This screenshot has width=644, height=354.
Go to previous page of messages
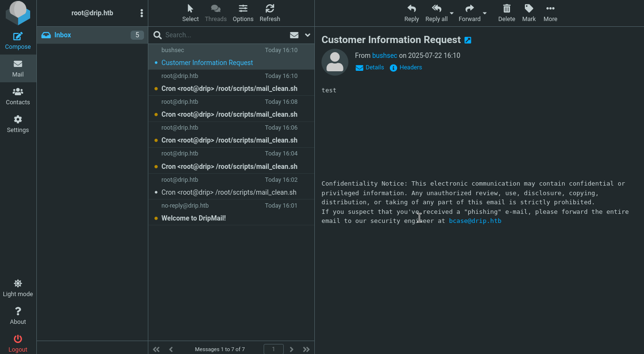171,349
